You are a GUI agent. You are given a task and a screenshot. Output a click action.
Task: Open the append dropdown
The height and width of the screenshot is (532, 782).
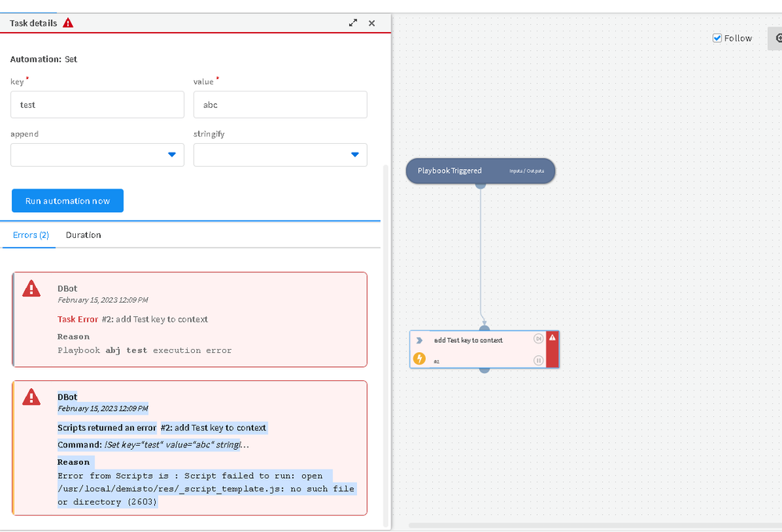[97, 155]
